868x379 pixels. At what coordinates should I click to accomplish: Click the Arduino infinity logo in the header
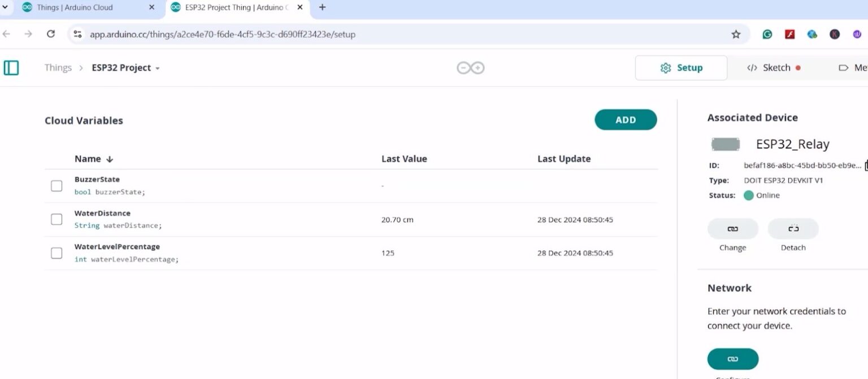pos(470,67)
